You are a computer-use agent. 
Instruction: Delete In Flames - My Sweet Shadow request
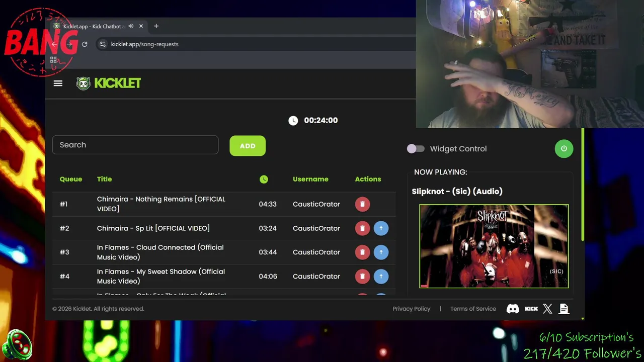tap(362, 277)
